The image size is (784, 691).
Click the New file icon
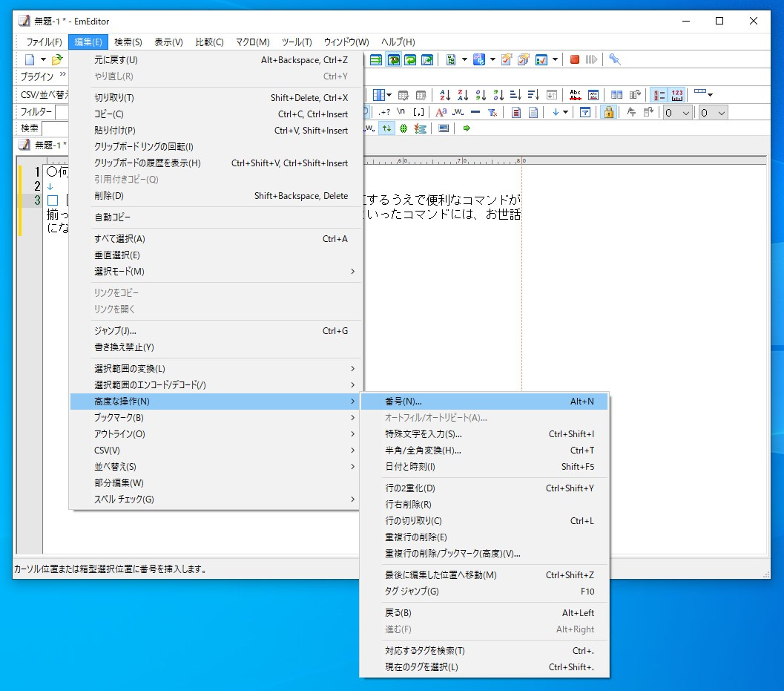pyautogui.click(x=30, y=59)
